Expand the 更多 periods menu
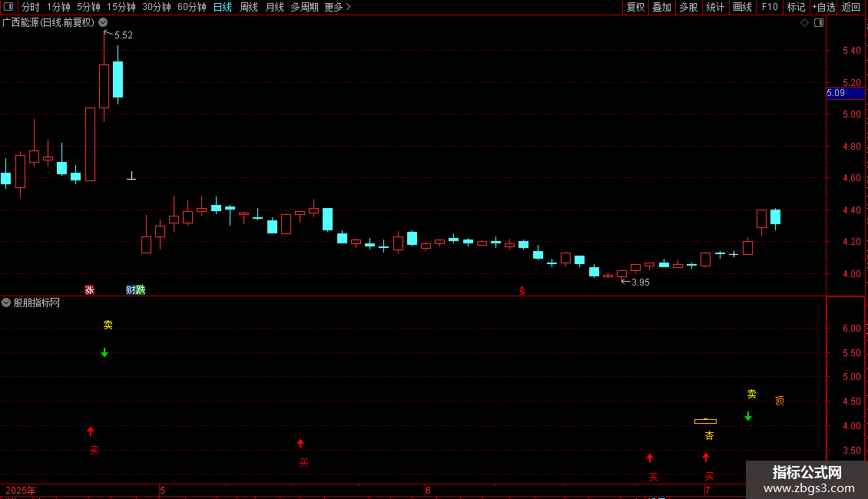 [x=338, y=7]
